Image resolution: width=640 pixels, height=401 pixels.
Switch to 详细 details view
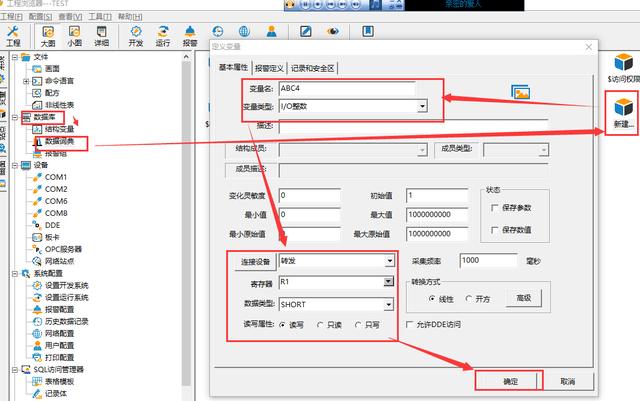(101, 36)
